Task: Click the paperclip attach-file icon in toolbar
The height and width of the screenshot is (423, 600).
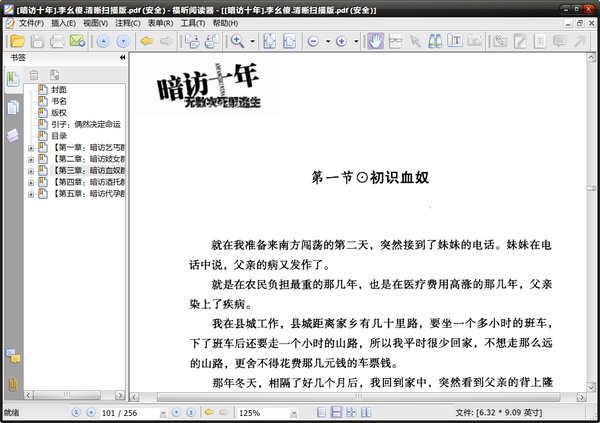Action: pyautogui.click(x=500, y=41)
